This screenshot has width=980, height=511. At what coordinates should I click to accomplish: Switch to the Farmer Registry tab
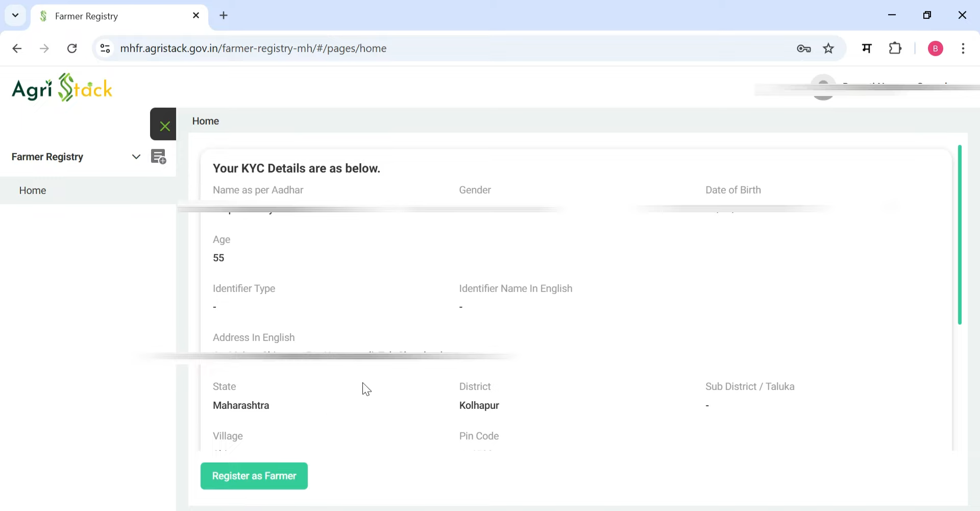(102, 16)
